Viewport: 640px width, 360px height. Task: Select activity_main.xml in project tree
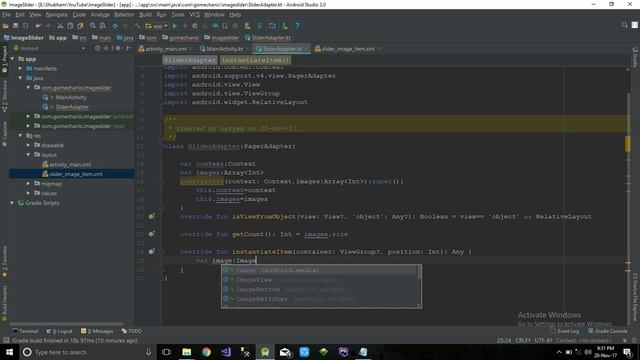(x=70, y=164)
